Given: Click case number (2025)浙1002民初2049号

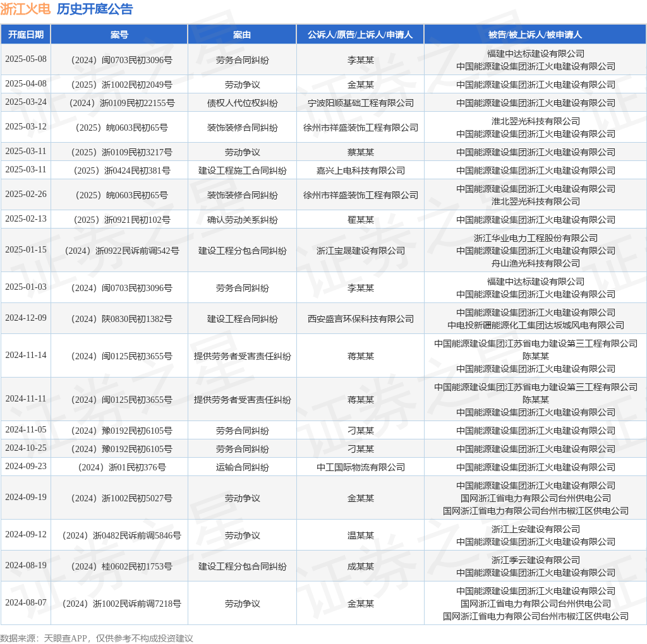Looking at the screenshot, I should point(119,85).
